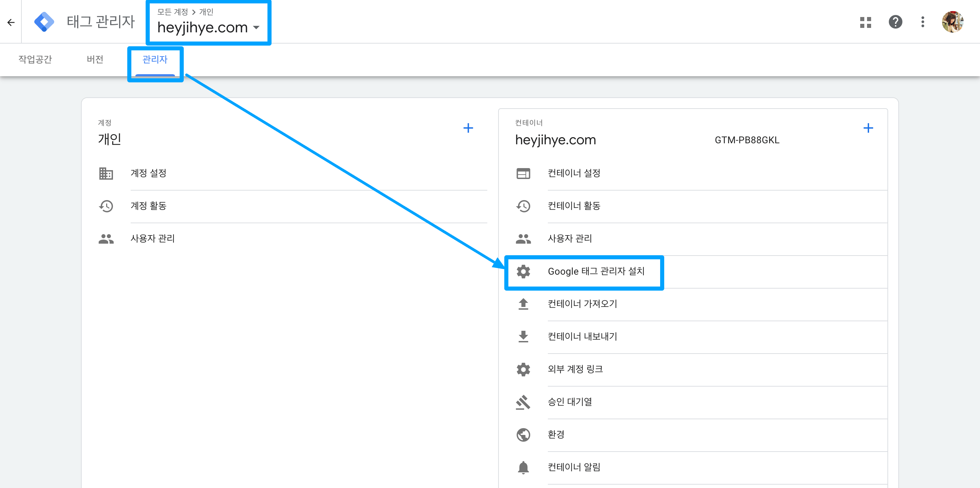Click the heyjihye.com container name heading
This screenshot has width=980, height=488.
pos(555,140)
